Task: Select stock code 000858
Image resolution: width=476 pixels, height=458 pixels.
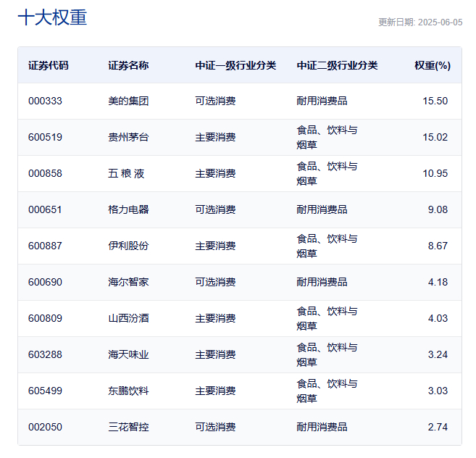Action: (x=45, y=173)
